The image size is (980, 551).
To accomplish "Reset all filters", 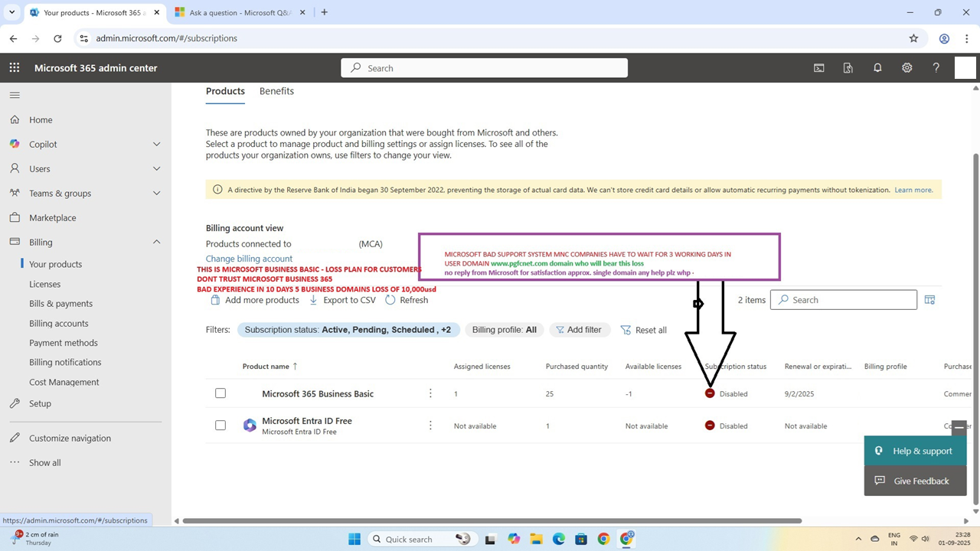I will point(643,330).
